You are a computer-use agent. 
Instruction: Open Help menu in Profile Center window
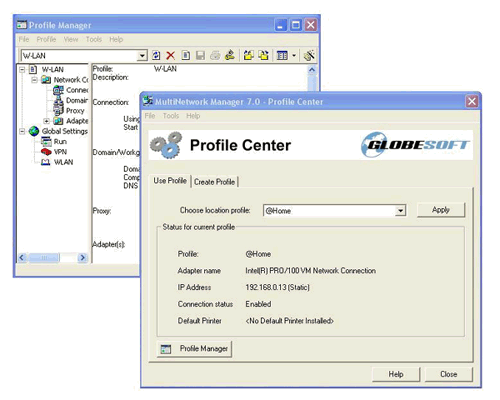pos(193,116)
